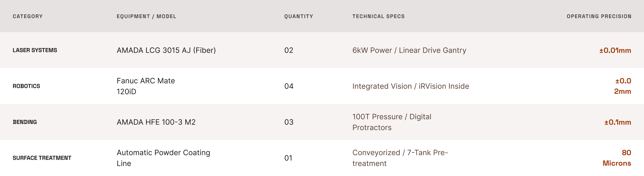Select 100T Pressure / Digital Protractors text
This screenshot has width=644, height=176.
(392, 122)
